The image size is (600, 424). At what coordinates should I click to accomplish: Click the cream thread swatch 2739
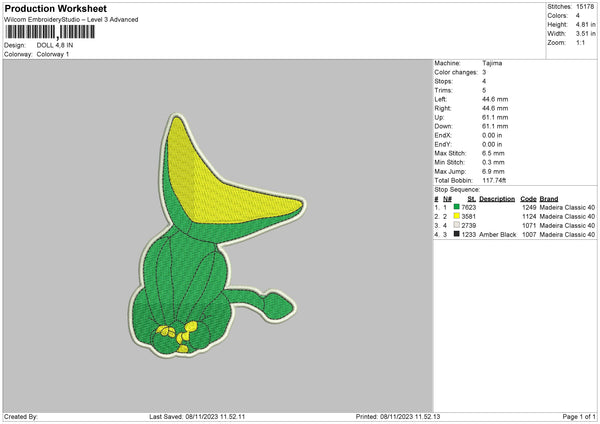456,225
